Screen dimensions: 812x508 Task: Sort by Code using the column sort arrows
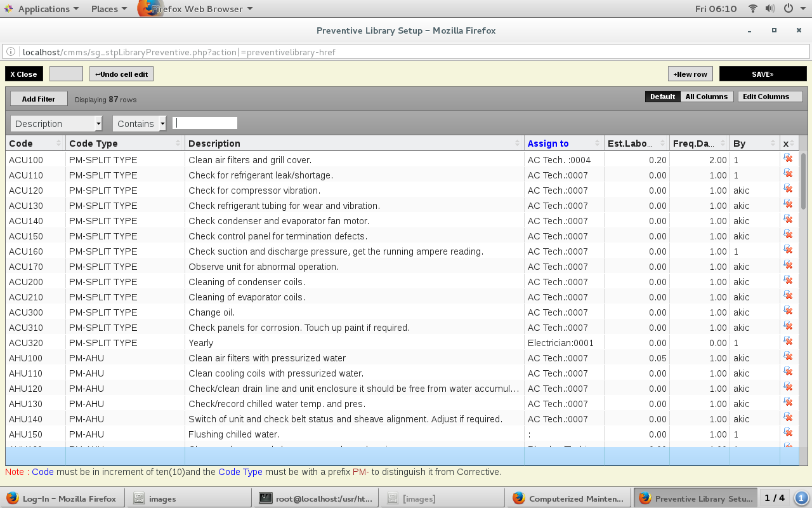pyautogui.click(x=59, y=144)
